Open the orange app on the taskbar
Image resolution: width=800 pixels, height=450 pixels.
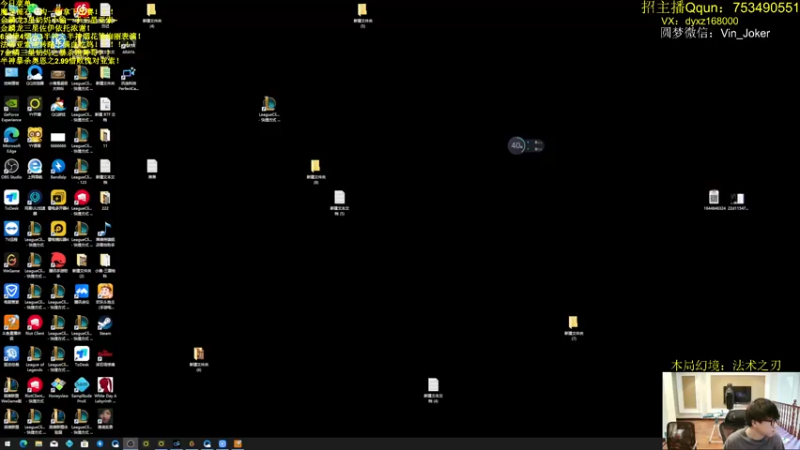point(238,444)
